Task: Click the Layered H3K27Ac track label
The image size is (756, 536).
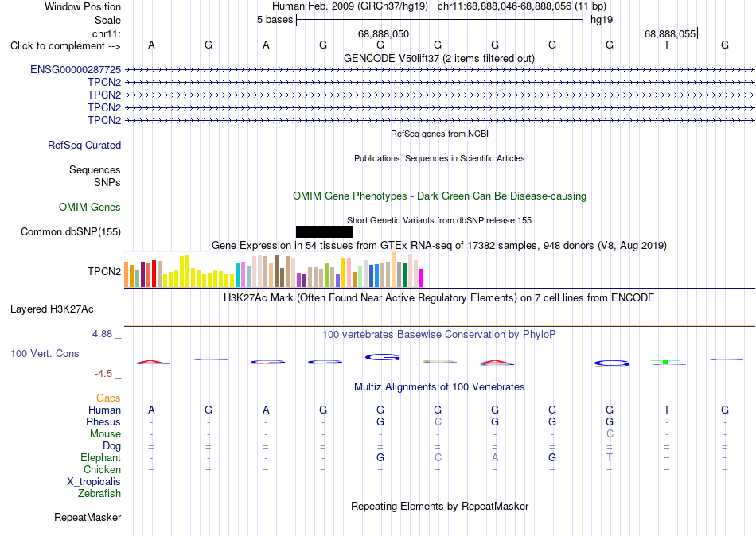Action: tap(52, 309)
